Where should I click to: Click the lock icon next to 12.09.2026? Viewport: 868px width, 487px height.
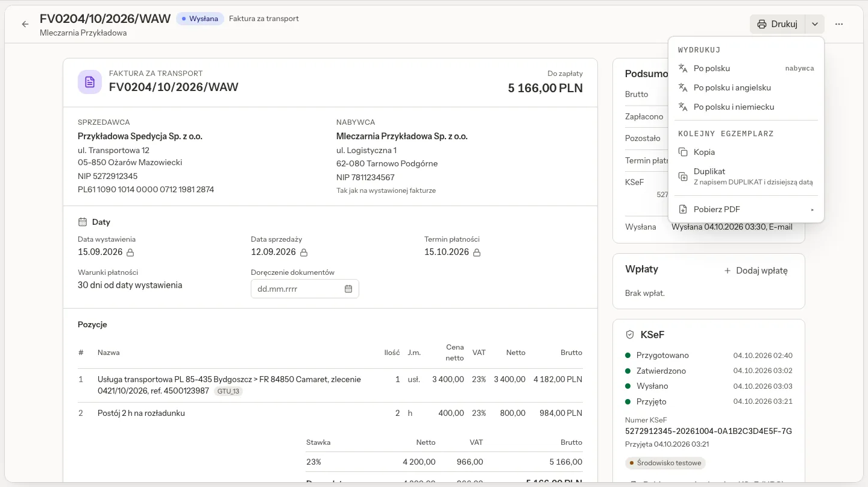point(304,253)
